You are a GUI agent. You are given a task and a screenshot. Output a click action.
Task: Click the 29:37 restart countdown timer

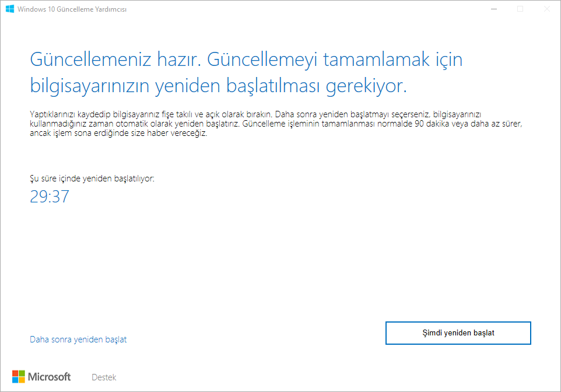pyautogui.click(x=50, y=197)
